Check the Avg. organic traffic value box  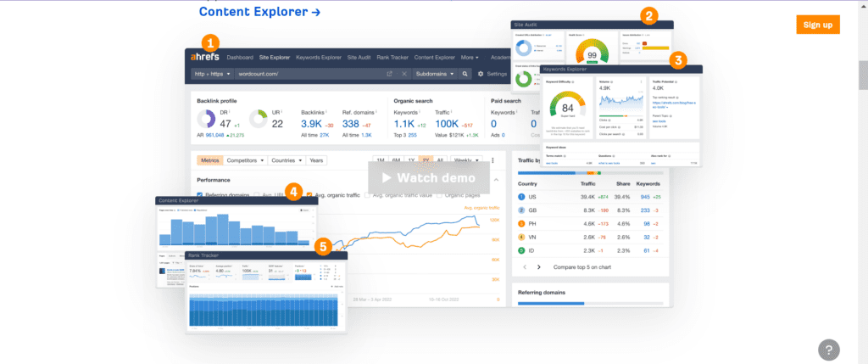pos(367,194)
